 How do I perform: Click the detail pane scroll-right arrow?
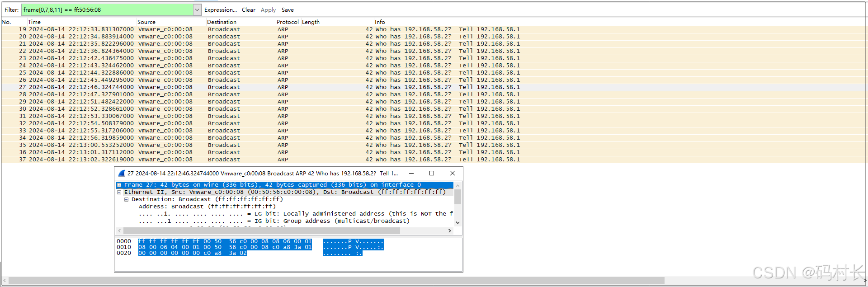[449, 231]
